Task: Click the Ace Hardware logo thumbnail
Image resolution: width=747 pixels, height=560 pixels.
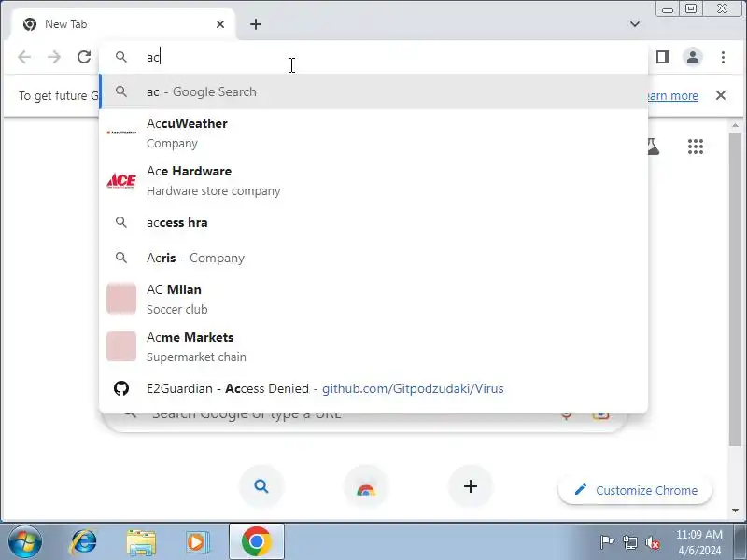Action: pos(121,180)
